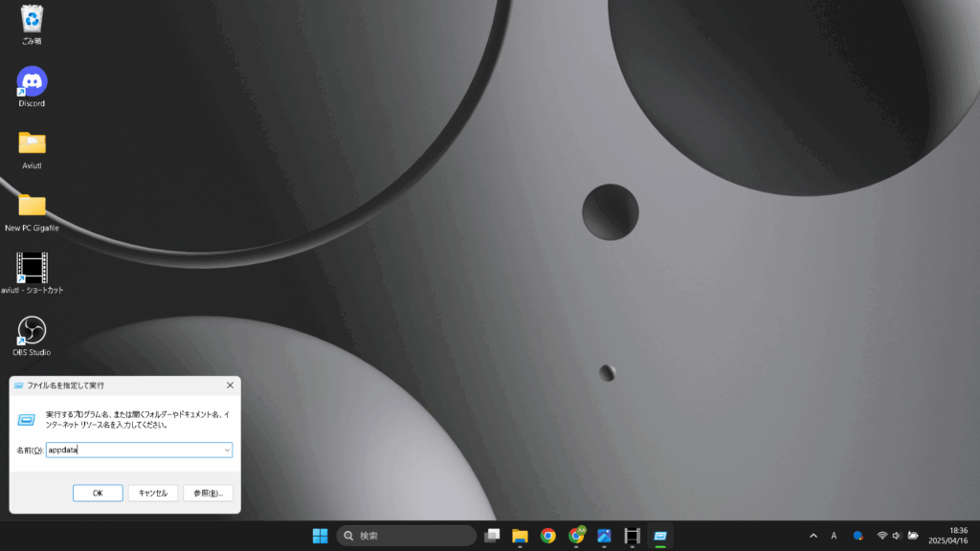Open the Recycle Bin desktop icon
Viewport: 980px width, 551px height.
coord(32,19)
